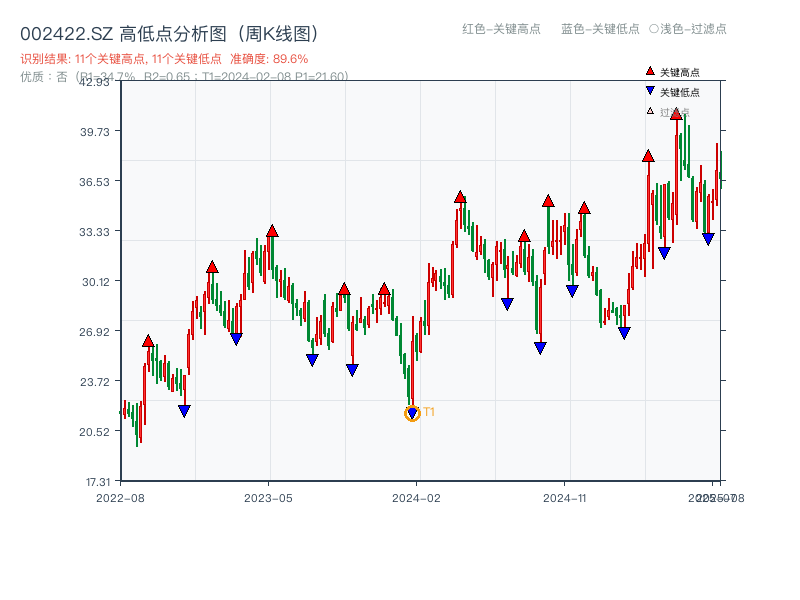The height and width of the screenshot is (600, 800).
Task: Click the orange T1 label text
Action: [x=429, y=412]
